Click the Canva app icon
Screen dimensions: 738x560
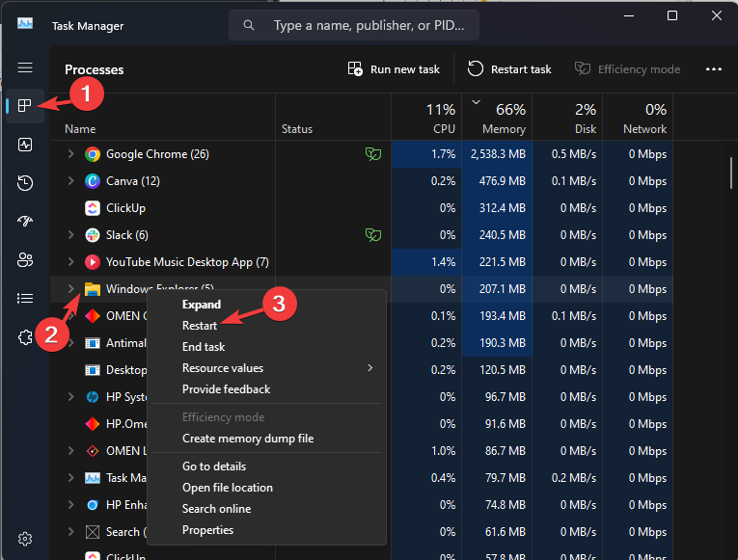(93, 181)
